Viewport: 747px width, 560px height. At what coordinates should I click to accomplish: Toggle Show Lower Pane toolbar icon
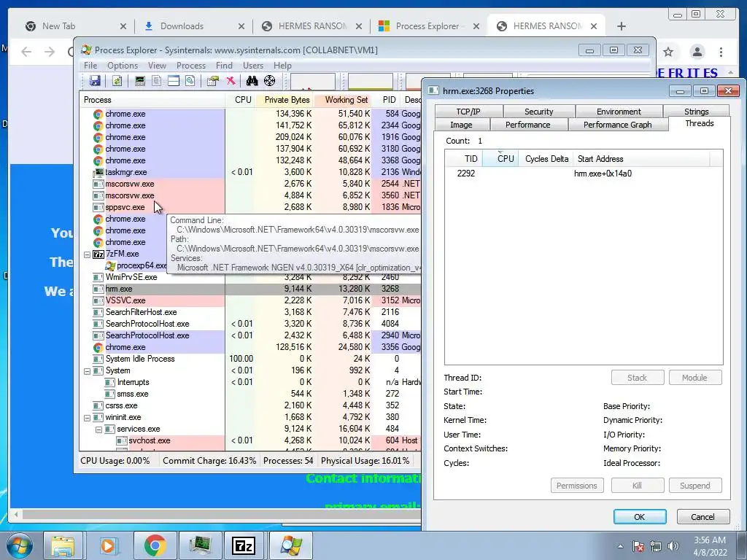coord(174,81)
